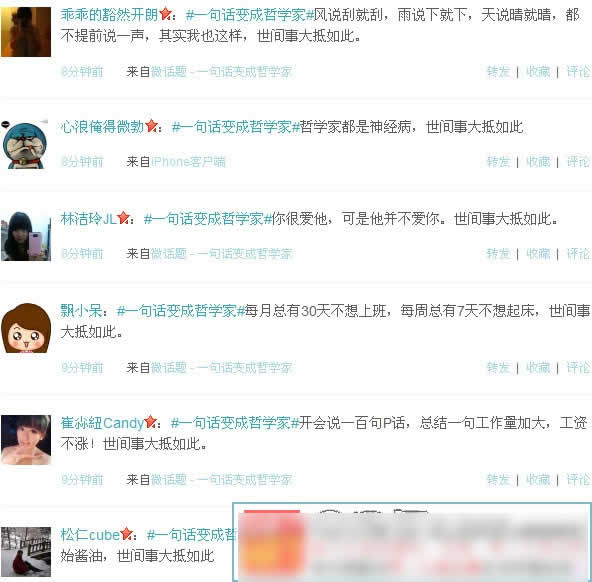This screenshot has width=592, height=582.
Task: Open the snowy avatar of 松仁cube
Action: tap(26, 551)
